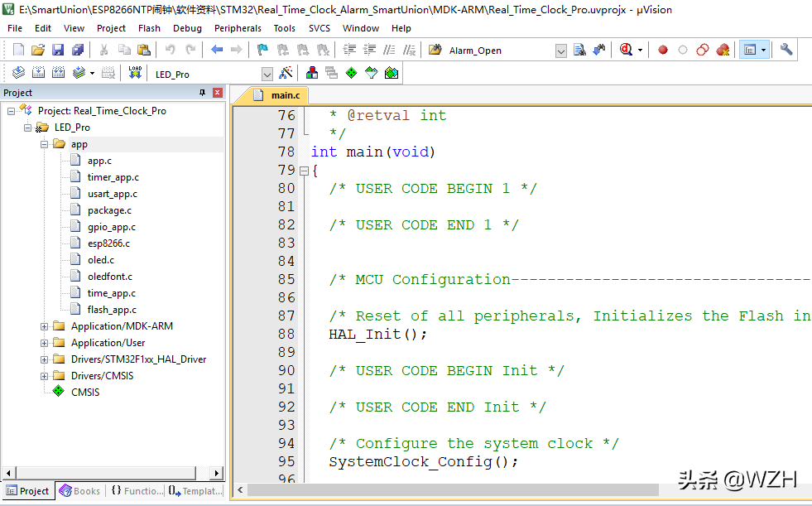The height and width of the screenshot is (506, 812).
Task: Start the debug session icon
Action: tap(627, 50)
